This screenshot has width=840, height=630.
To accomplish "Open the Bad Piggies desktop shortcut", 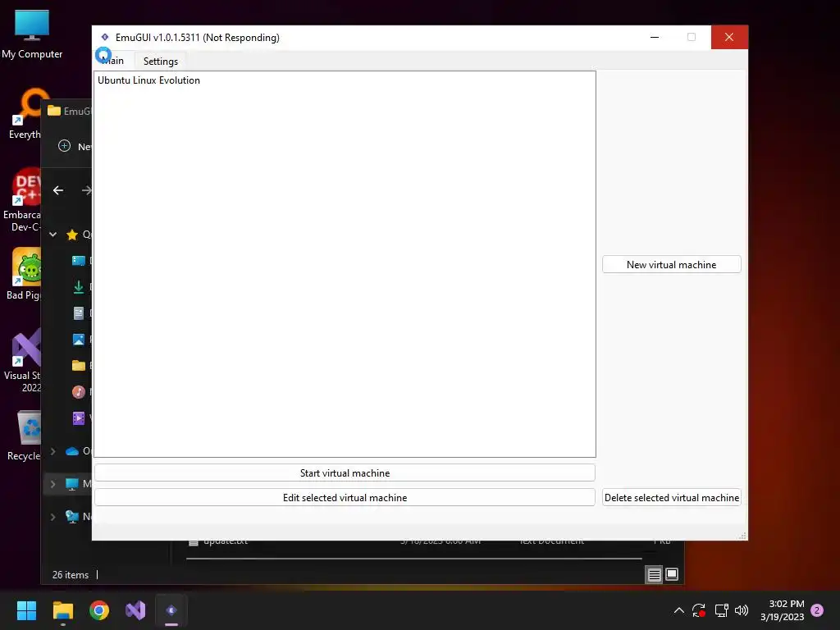I will pos(24,274).
